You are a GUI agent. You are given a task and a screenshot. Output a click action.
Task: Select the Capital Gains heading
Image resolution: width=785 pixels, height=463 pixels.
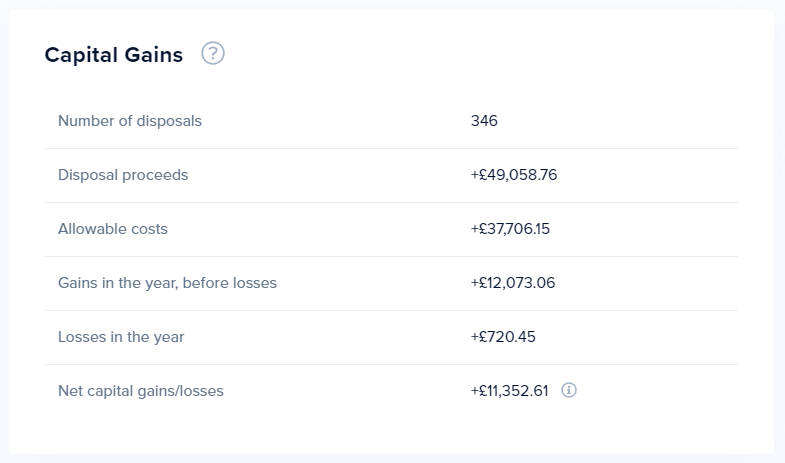click(114, 55)
